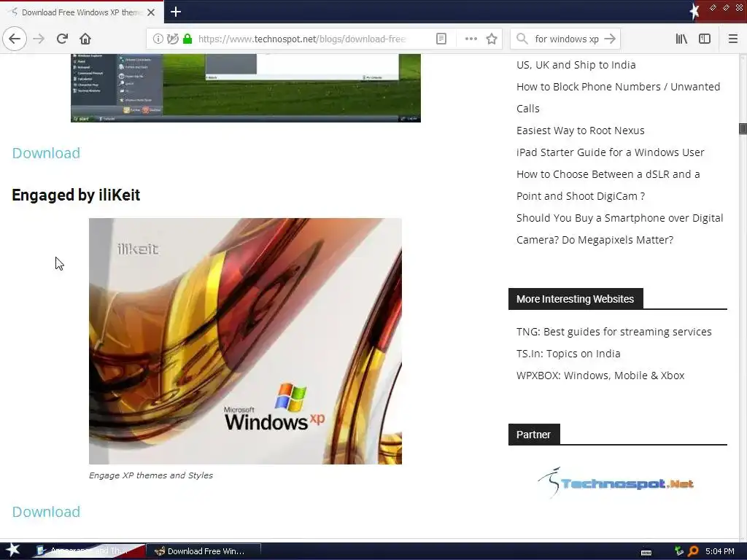
Task: Open 'Should You Buy a Smartphone' link
Action: pyautogui.click(x=619, y=228)
